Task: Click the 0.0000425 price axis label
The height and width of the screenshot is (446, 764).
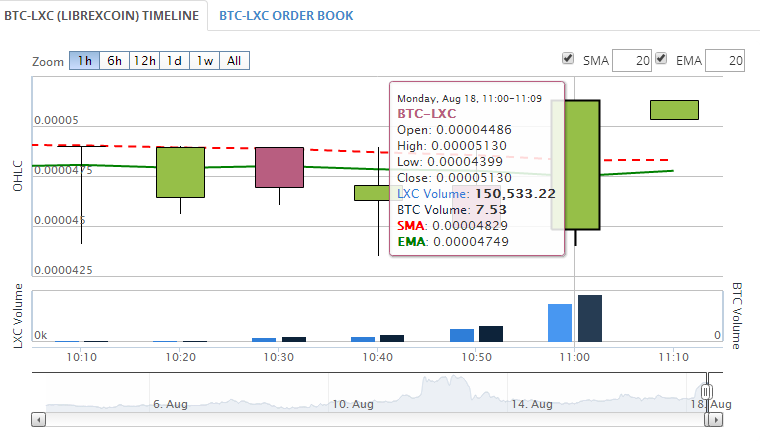Action: point(63,270)
